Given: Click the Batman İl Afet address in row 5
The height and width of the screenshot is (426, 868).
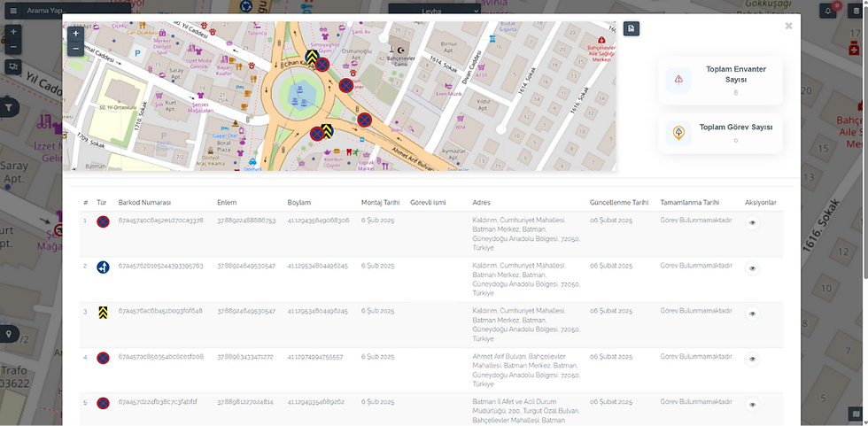Looking at the screenshot, I should (x=526, y=411).
